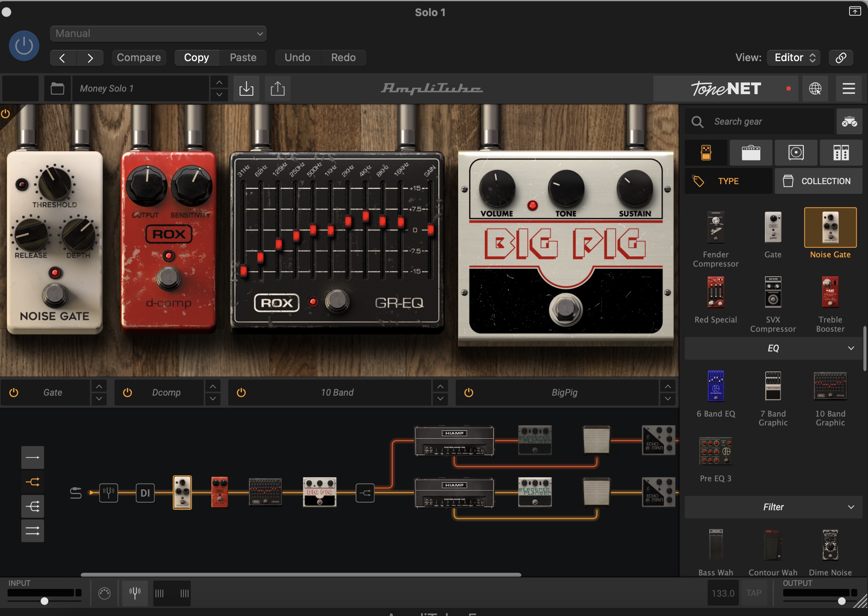868x616 pixels.
Task: Select the Pre EQ 3 pedal
Action: coord(716,459)
